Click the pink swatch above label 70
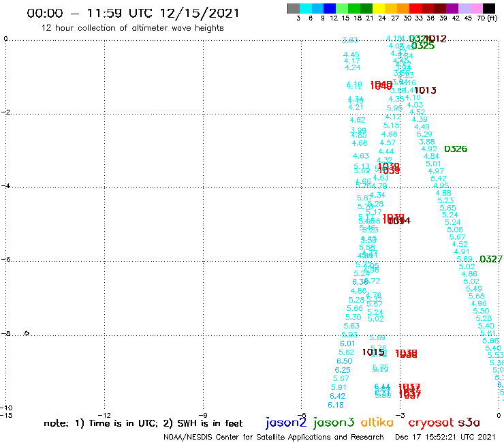Screen dimensions: 504x443 click(475, 8)
